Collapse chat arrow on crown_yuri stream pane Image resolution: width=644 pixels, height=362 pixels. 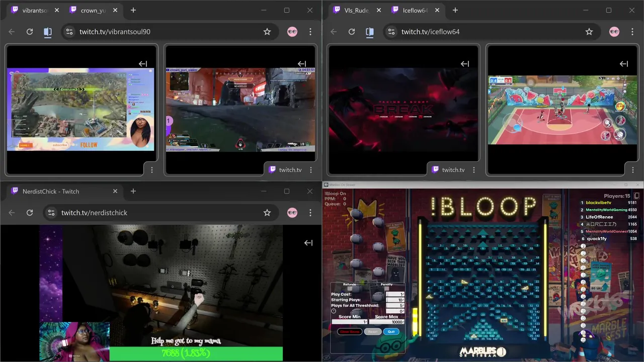pos(302,64)
